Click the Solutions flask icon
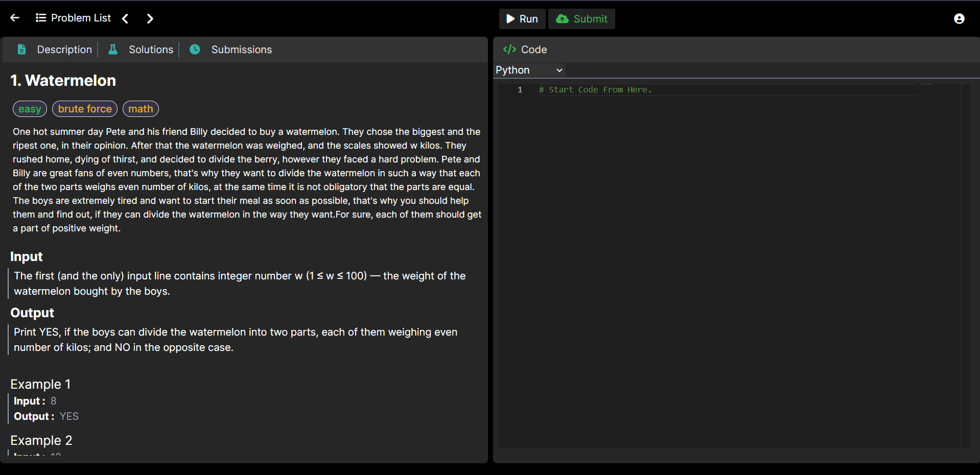Image resolution: width=980 pixels, height=475 pixels. click(x=113, y=50)
